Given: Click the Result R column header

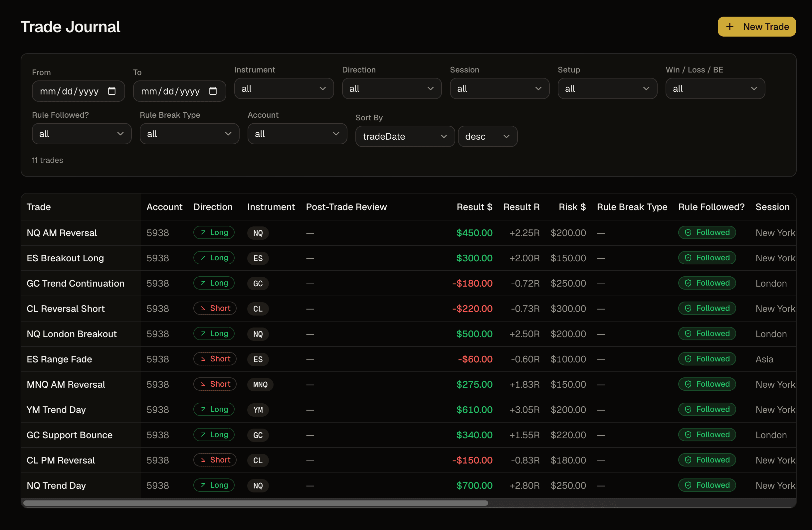Looking at the screenshot, I should pos(521,207).
